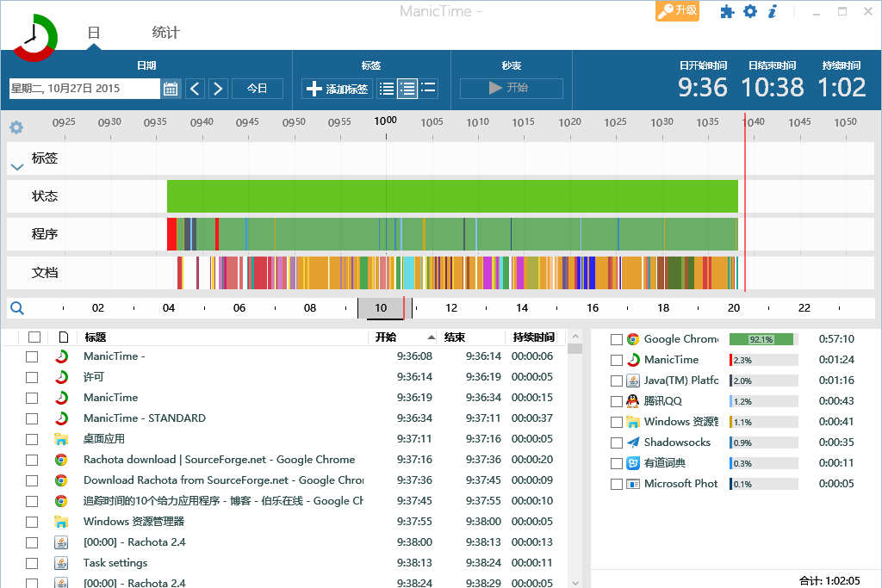Click the Shadowsocks paper plane icon

(x=633, y=443)
